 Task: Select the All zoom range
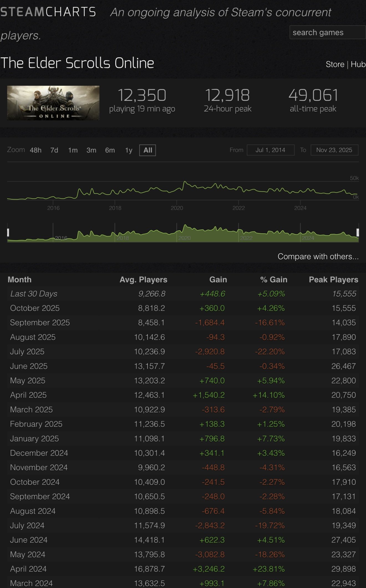pos(148,150)
